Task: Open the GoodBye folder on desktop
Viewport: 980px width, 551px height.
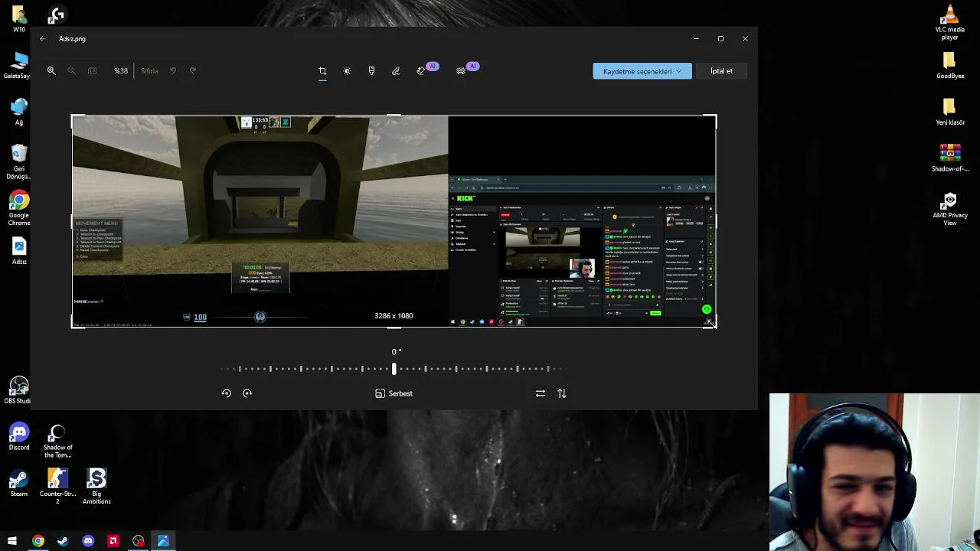Action: [949, 66]
